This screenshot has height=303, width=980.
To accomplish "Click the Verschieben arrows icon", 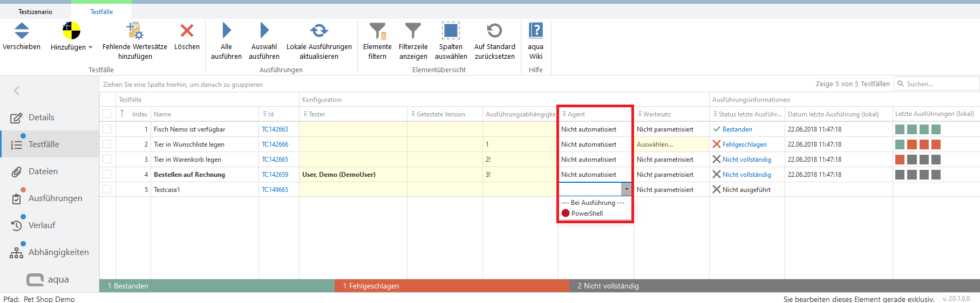I will click(22, 31).
